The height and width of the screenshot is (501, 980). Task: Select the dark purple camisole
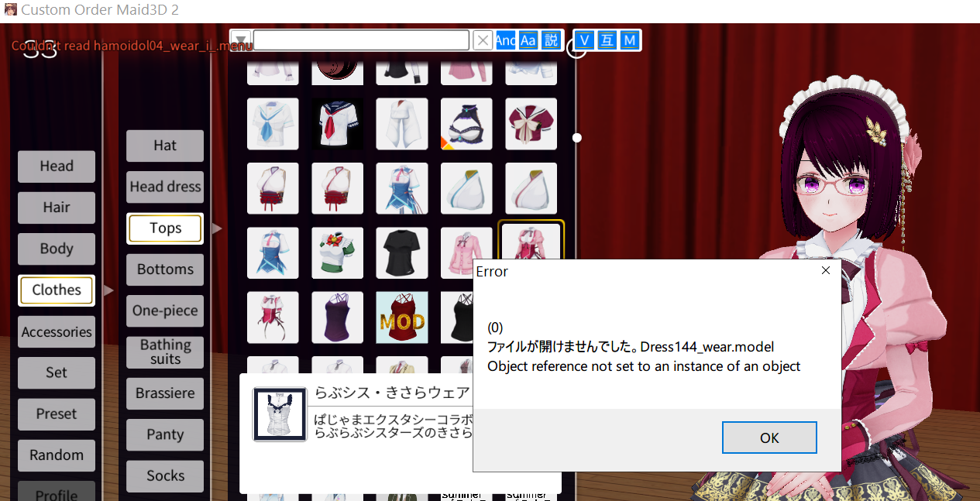(x=337, y=317)
